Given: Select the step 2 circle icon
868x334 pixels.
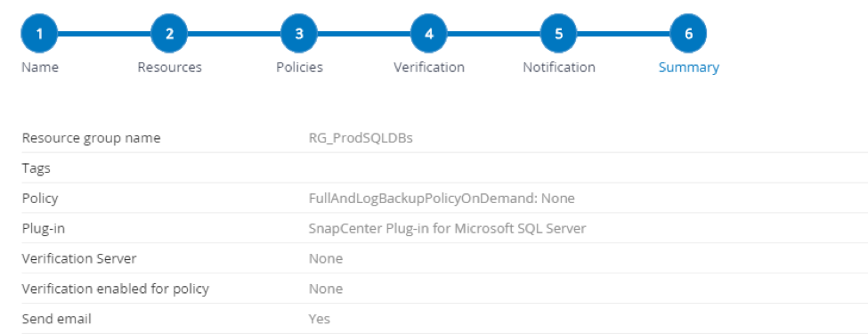Looking at the screenshot, I should [x=169, y=33].
